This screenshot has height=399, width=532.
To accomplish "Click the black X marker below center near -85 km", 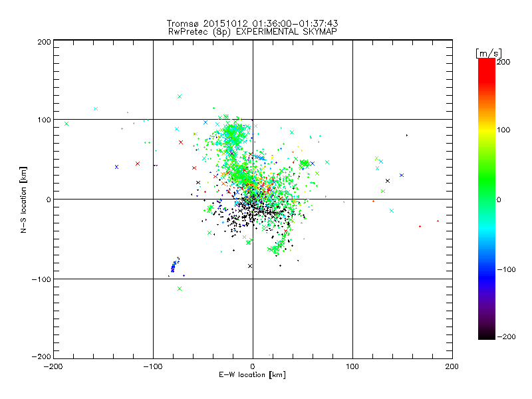I will click(x=250, y=266).
